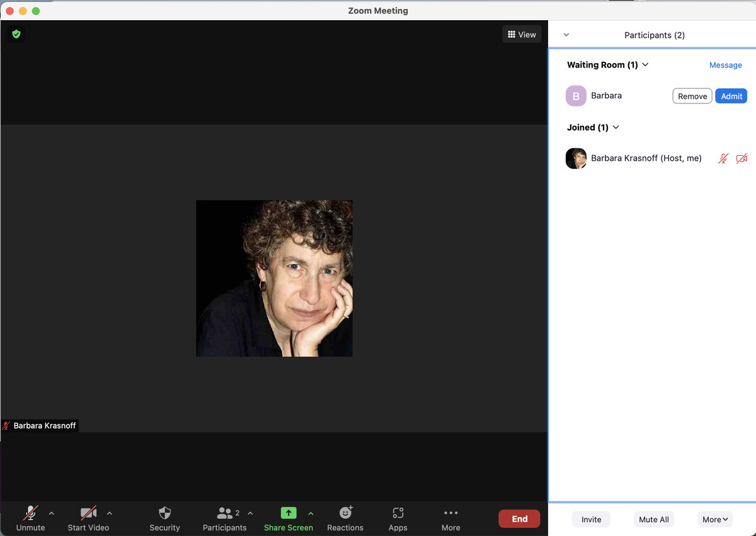Click the Barbara Krasnoff name label on video
The image size is (756, 536).
coord(45,426)
